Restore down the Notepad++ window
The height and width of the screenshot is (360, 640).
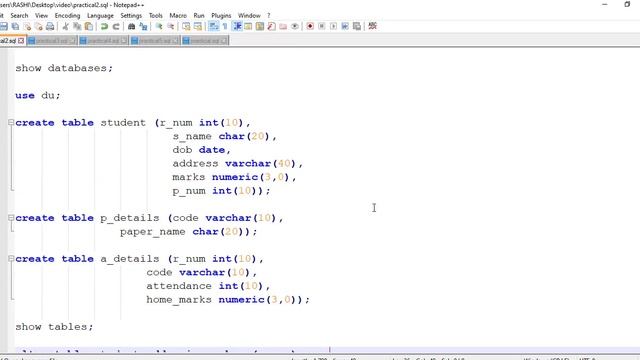pos(627,4)
